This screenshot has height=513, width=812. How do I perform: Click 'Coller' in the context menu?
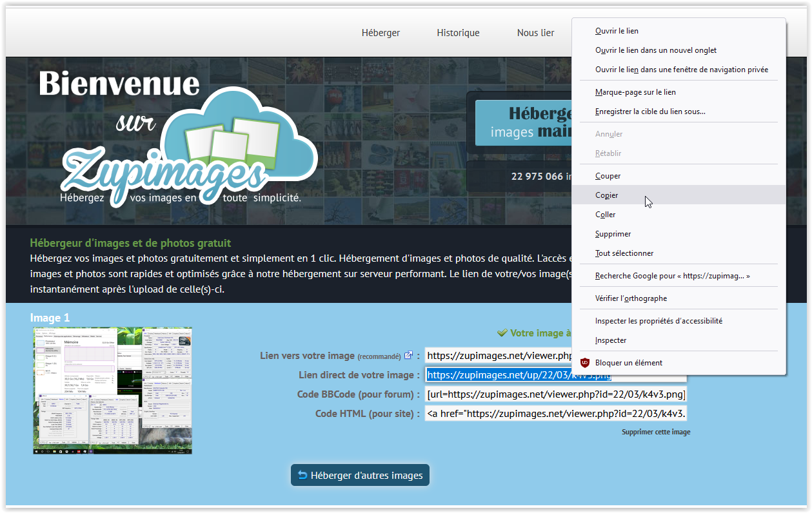click(678, 215)
